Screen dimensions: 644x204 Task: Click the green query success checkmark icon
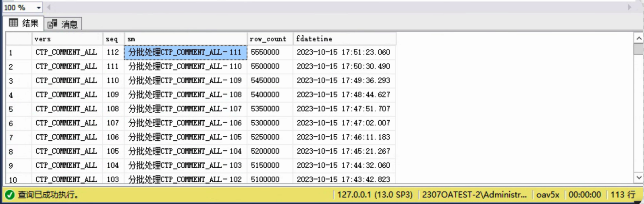(10, 195)
